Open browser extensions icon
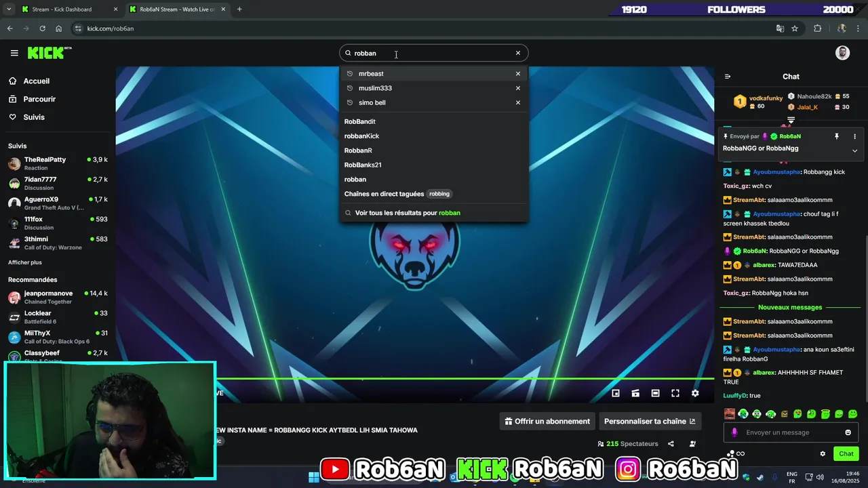The image size is (868, 488). coord(817,28)
